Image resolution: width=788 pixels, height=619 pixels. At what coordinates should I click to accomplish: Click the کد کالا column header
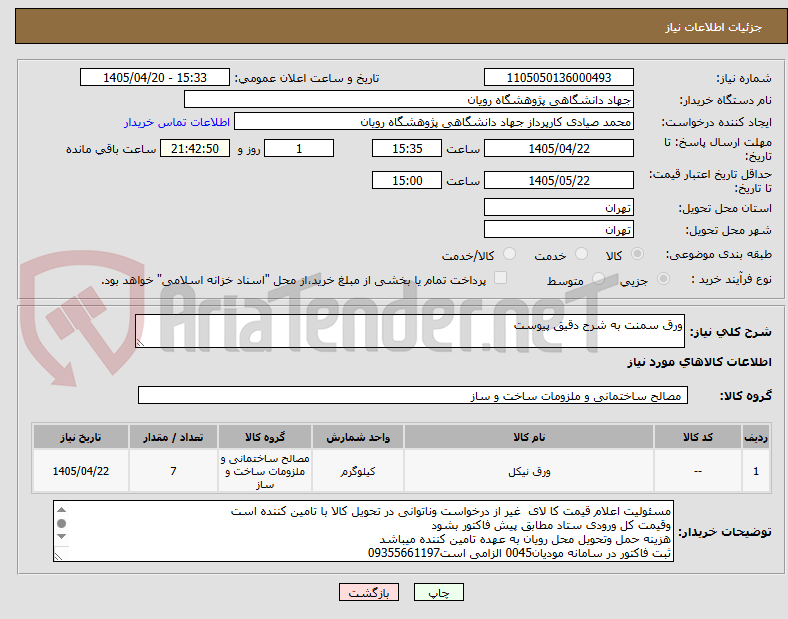click(x=698, y=437)
